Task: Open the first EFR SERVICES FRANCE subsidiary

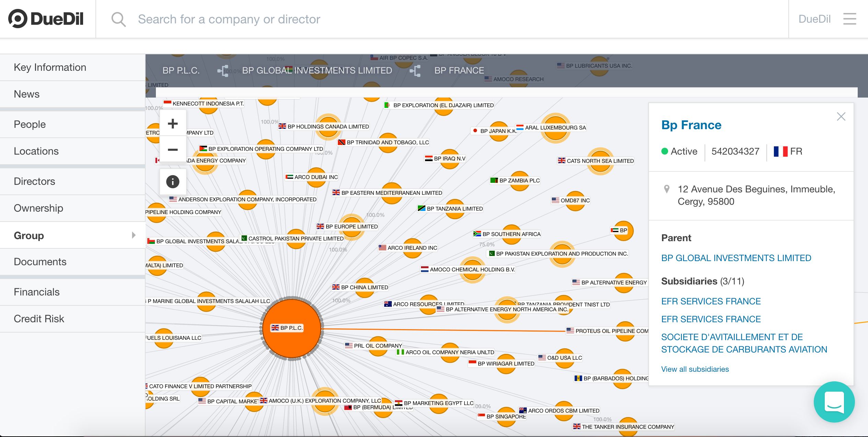Action: pos(711,301)
